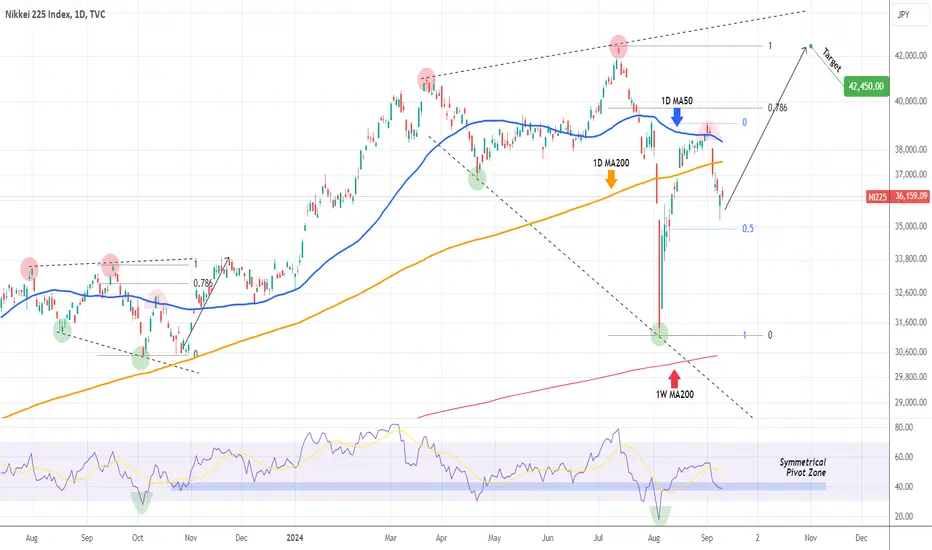Click the RSI 60.00 axis label
The width and height of the screenshot is (932, 550).
point(904,457)
